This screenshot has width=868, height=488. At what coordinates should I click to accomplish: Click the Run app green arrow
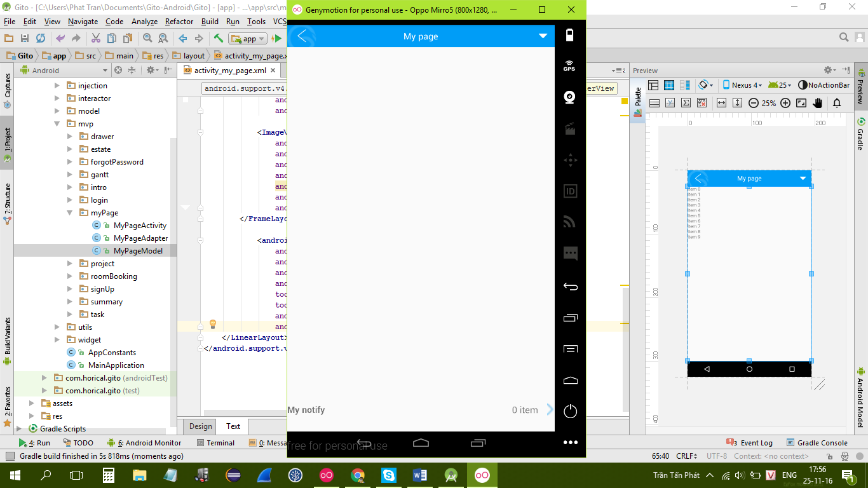tap(277, 38)
